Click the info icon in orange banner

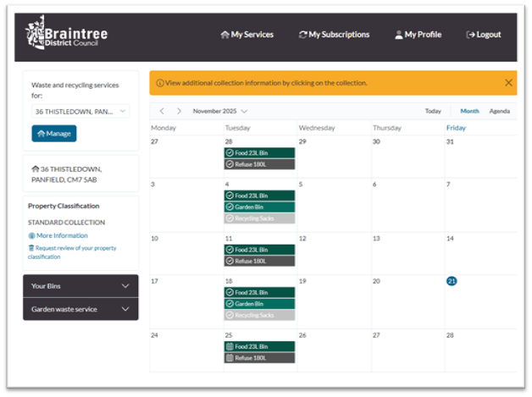(160, 83)
